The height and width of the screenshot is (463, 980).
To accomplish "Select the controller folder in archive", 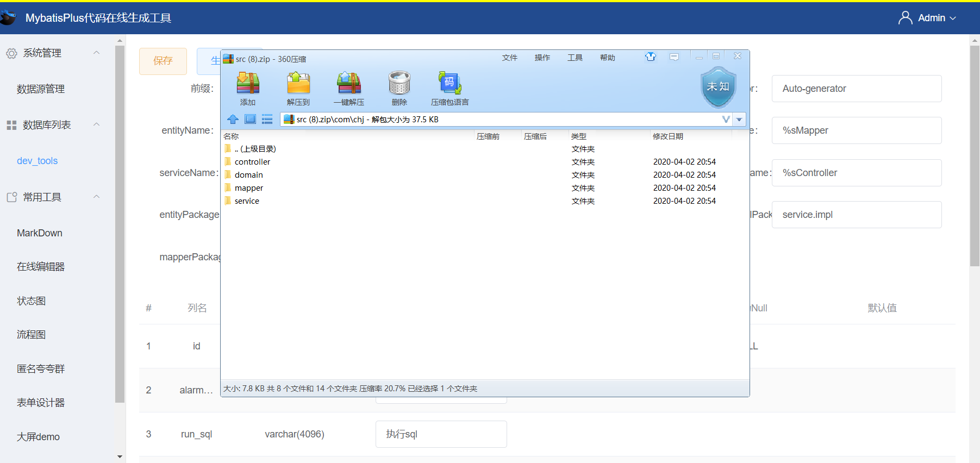I will click(252, 162).
